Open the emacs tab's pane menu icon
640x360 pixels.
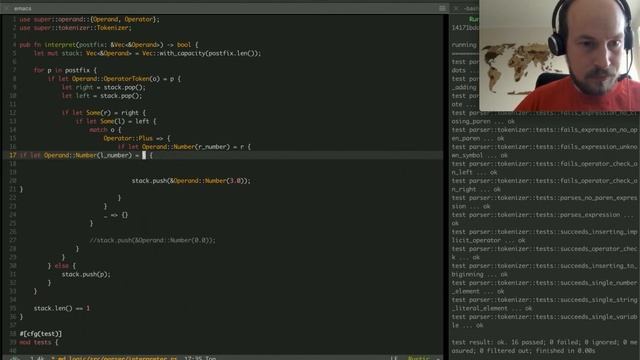tap(442, 8)
